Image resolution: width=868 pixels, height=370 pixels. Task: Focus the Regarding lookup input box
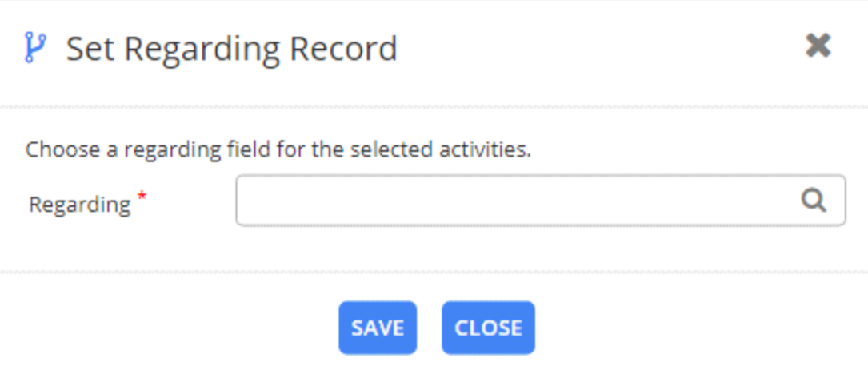(512, 201)
